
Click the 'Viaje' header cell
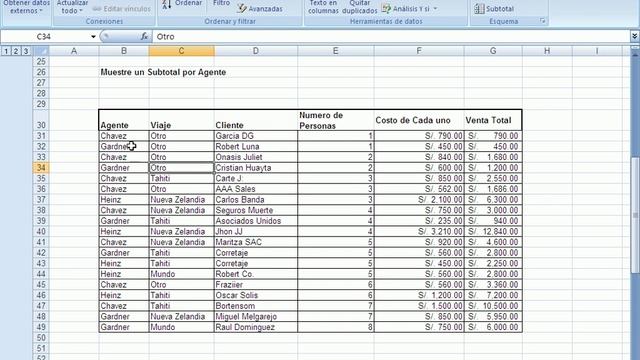point(181,120)
